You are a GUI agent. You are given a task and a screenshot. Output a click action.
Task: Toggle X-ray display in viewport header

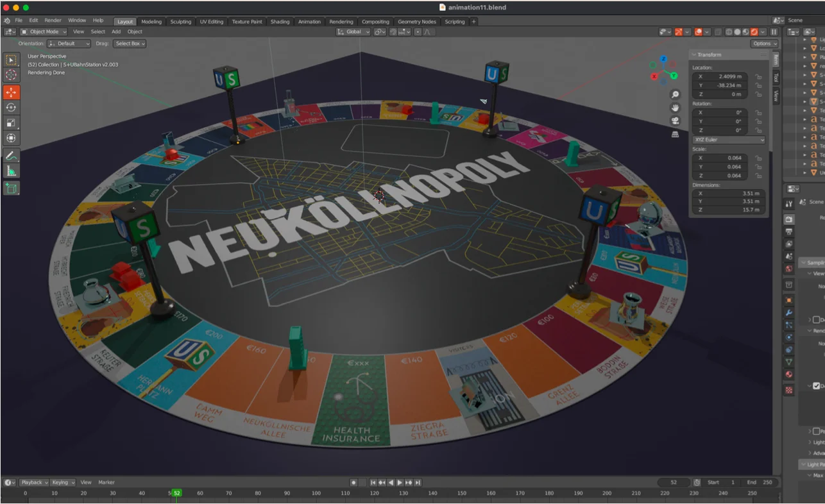(x=718, y=32)
